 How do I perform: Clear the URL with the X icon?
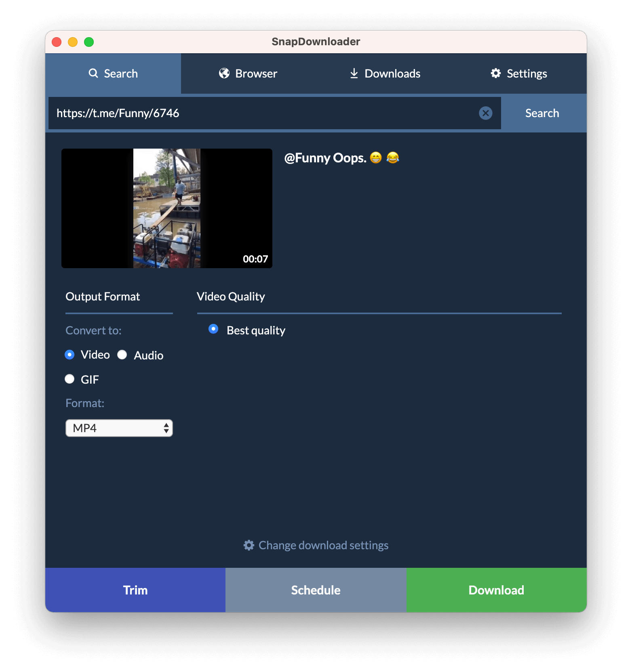(486, 113)
